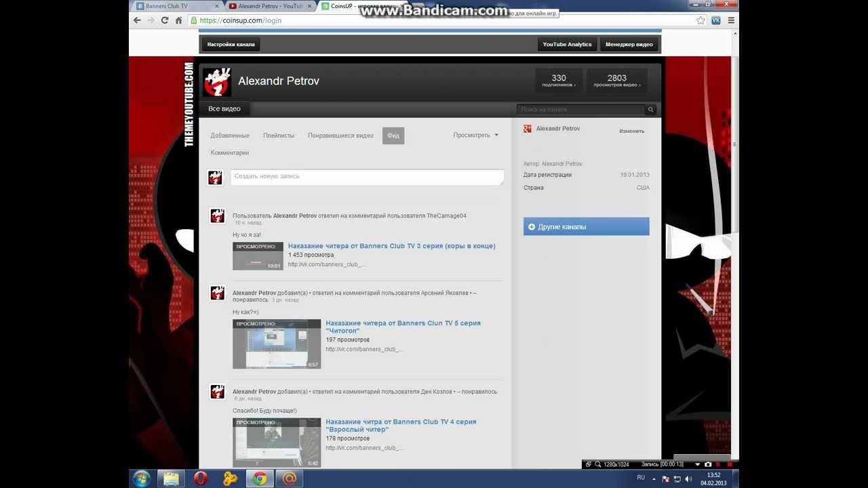
Task: Open YouTube Analytics button
Action: (x=567, y=45)
